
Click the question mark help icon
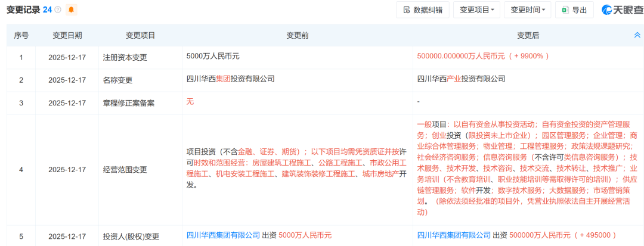pyautogui.click(x=58, y=10)
